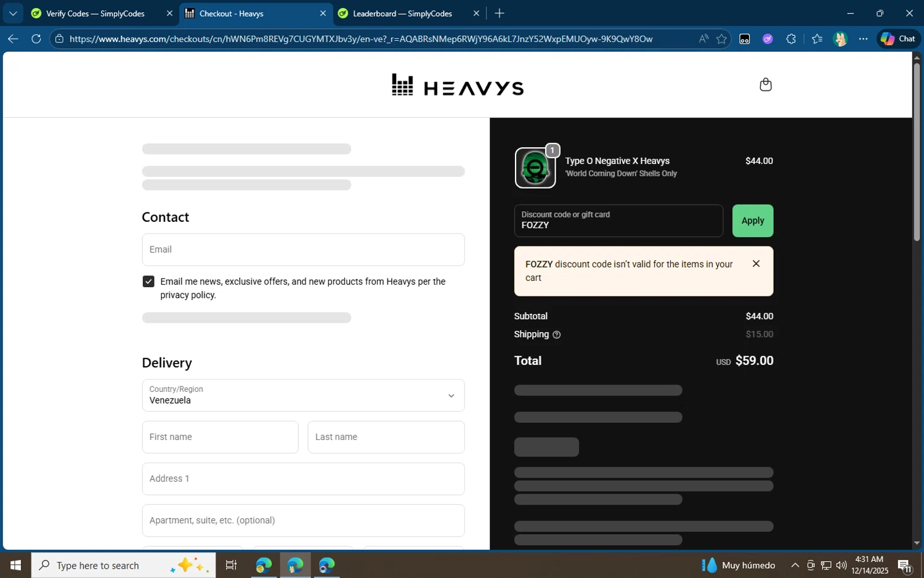Open the clock showing 4:31 AM
The height and width of the screenshot is (578, 924).
click(870, 565)
